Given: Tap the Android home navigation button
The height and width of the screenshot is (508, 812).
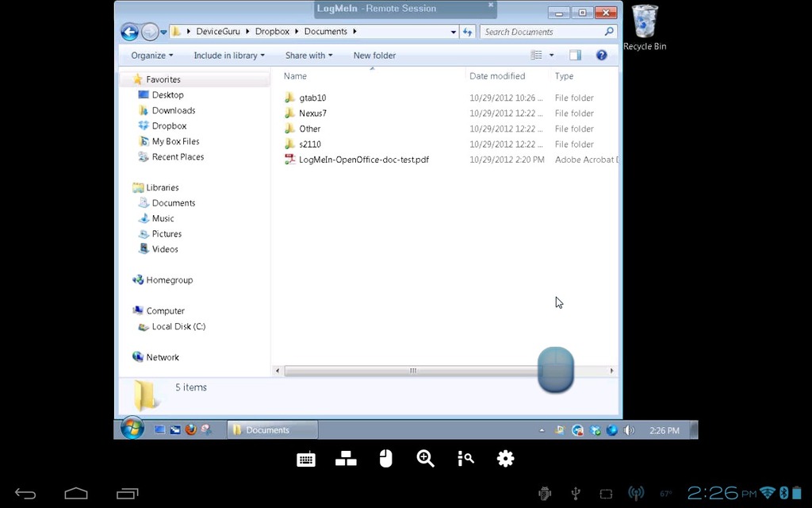Looking at the screenshot, I should click(x=75, y=493).
